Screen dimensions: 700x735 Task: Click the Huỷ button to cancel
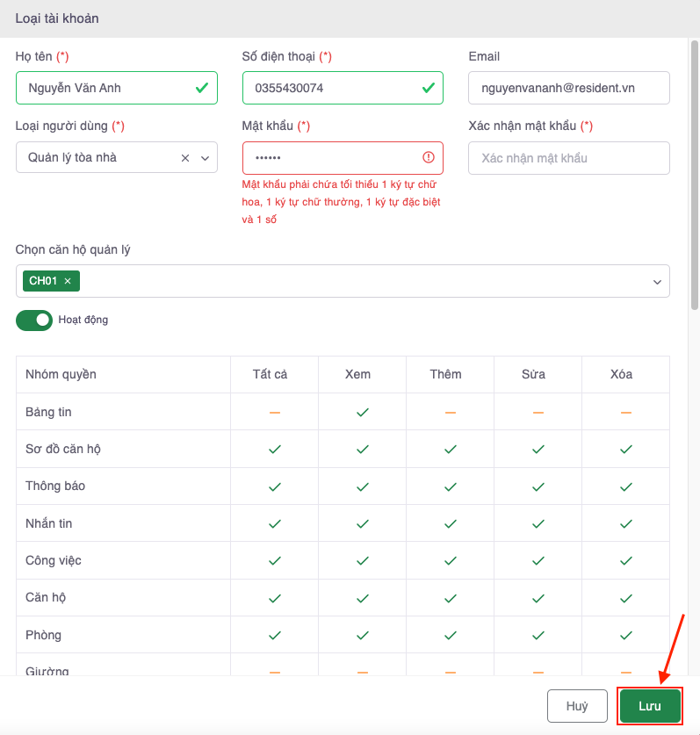[577, 706]
